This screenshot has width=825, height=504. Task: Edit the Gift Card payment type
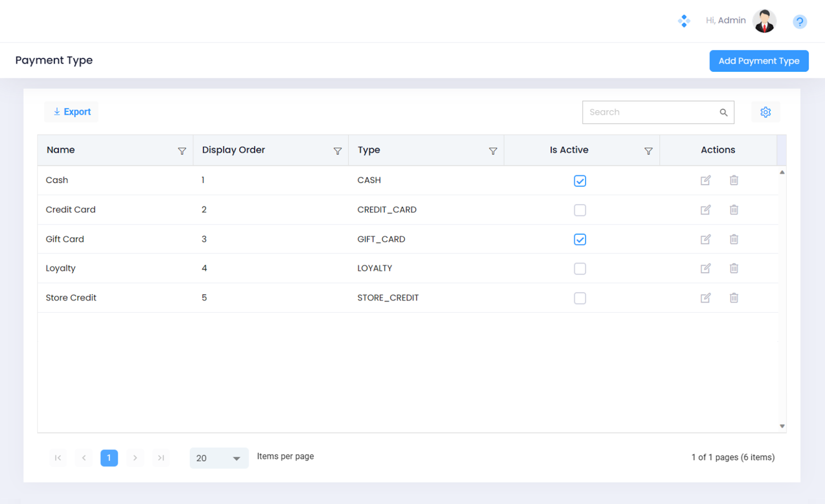[x=705, y=239]
